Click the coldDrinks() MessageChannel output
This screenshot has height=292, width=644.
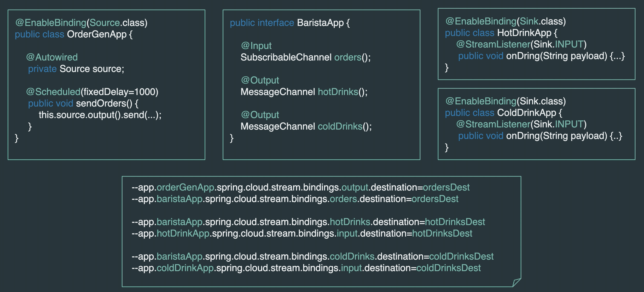point(306,126)
